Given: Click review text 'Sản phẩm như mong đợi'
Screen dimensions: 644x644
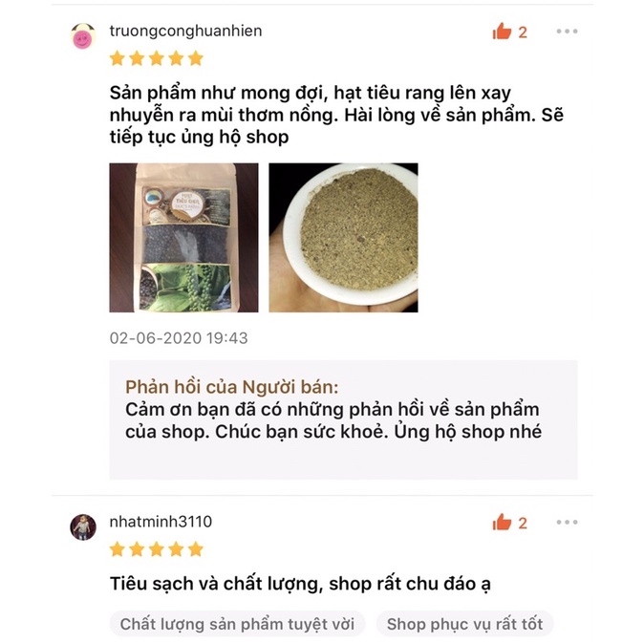Looking at the screenshot, I should pos(218,94).
